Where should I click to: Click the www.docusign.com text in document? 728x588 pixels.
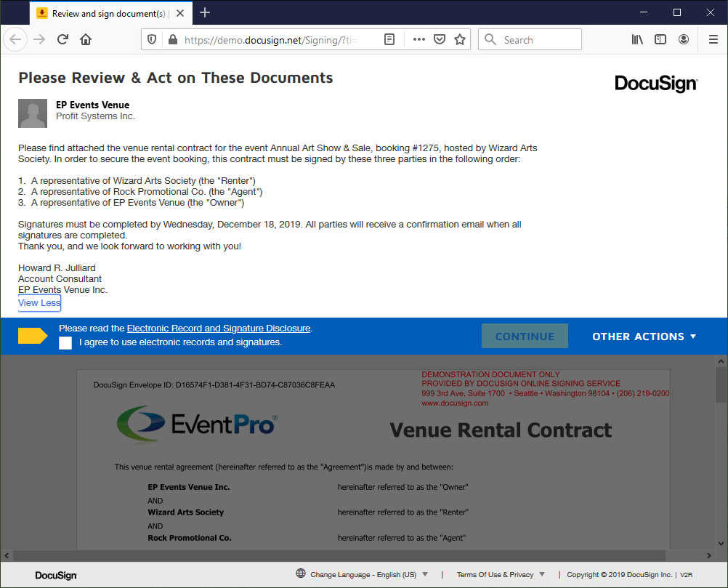[455, 403]
